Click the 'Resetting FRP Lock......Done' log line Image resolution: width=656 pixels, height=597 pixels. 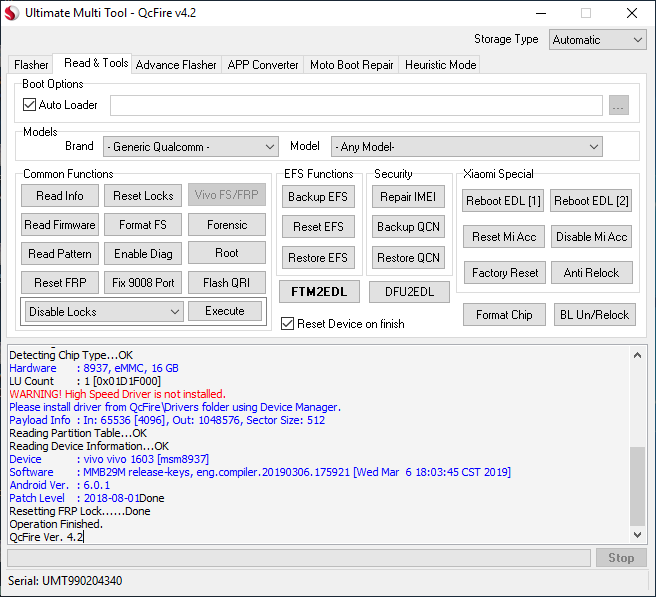coord(79,511)
